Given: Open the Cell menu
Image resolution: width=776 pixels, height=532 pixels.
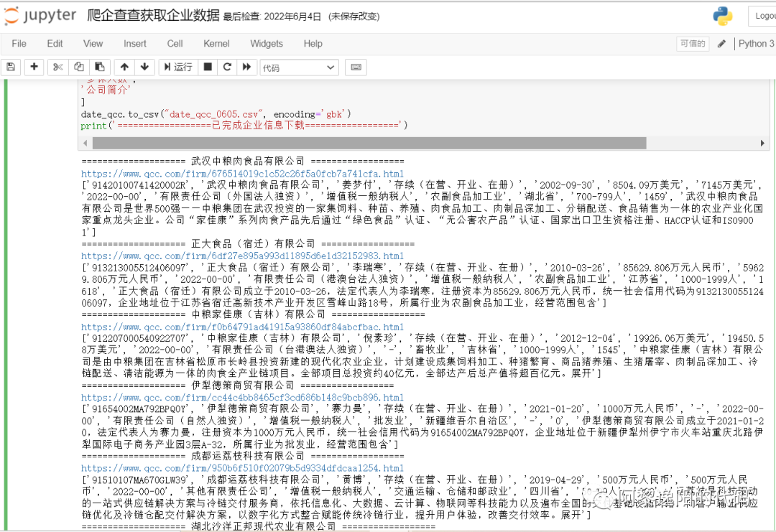Looking at the screenshot, I should pos(175,44).
